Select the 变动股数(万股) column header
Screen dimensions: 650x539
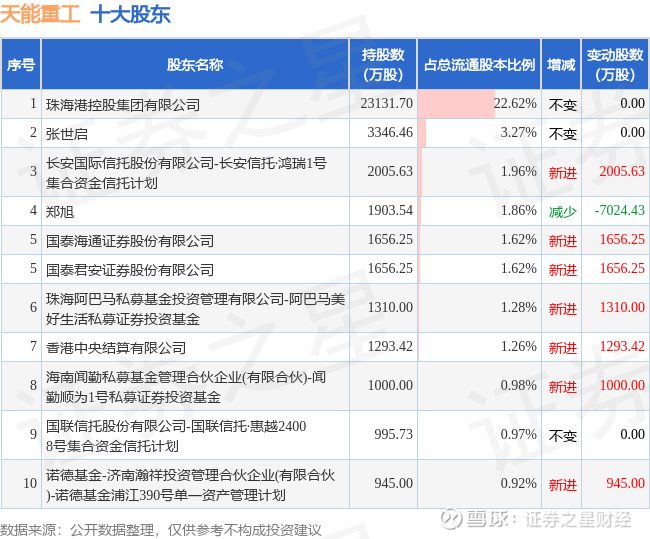pos(615,64)
